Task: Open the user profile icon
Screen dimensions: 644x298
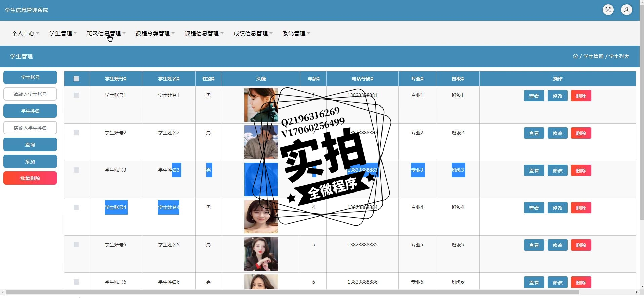Action: 627,10
